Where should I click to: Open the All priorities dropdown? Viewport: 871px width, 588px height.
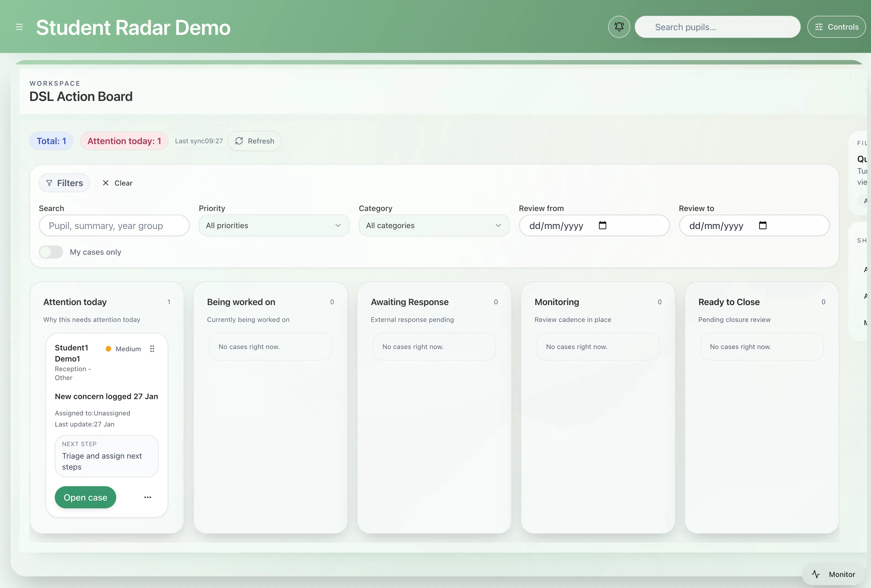point(274,225)
